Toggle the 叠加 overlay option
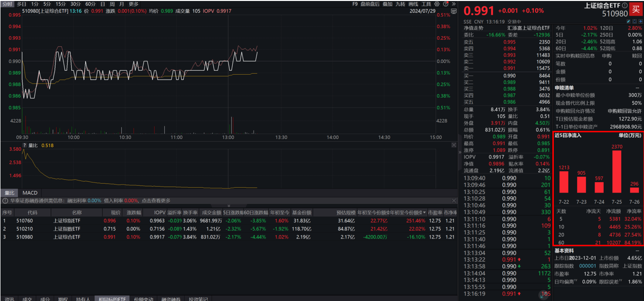 tap(387, 4)
